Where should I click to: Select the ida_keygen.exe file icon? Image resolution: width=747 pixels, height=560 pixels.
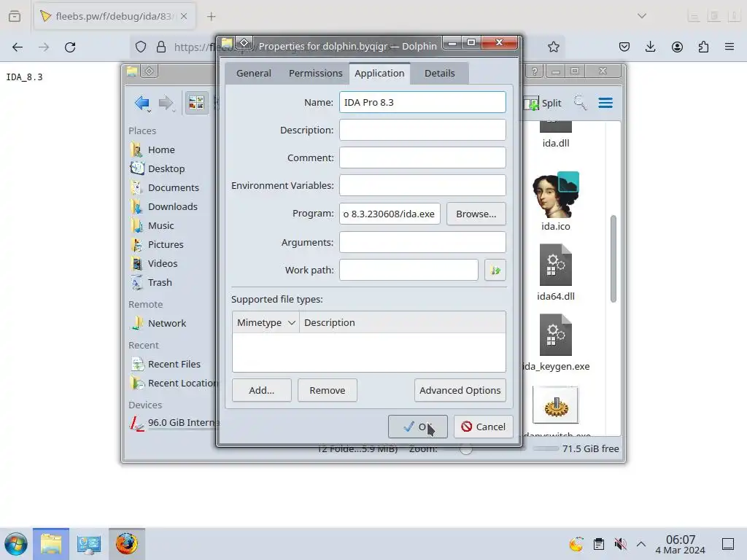(555, 335)
